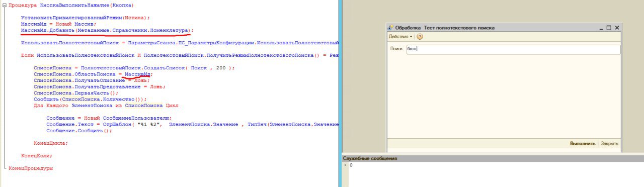
Task: Click the Обработка window title icon
Action: coord(390,28)
